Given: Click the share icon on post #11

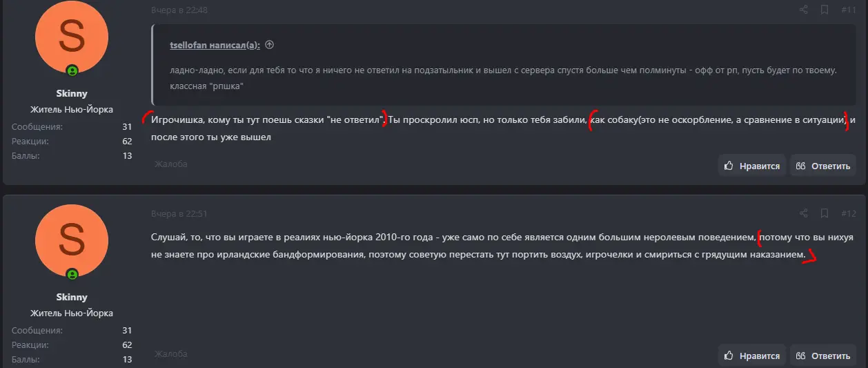Looking at the screenshot, I should (803, 10).
